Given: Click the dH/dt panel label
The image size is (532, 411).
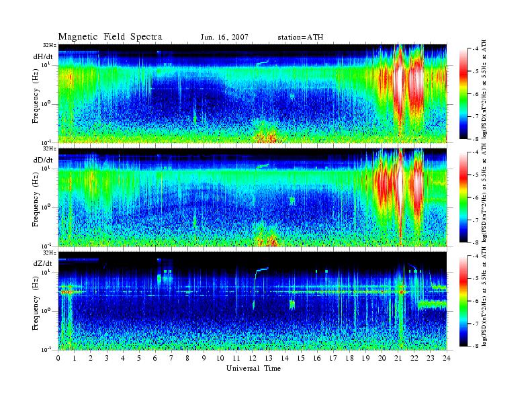Looking at the screenshot, I should click(43, 56).
